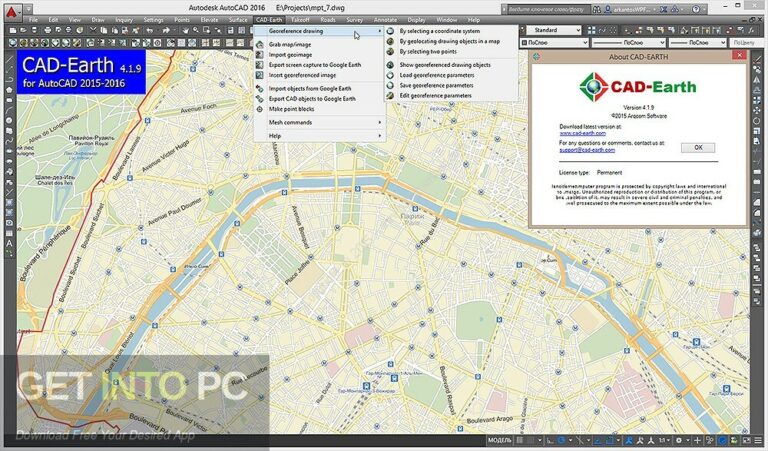Close the About CAD-EARTH dialog
Viewport: 768px width, 451px height.
[740, 55]
